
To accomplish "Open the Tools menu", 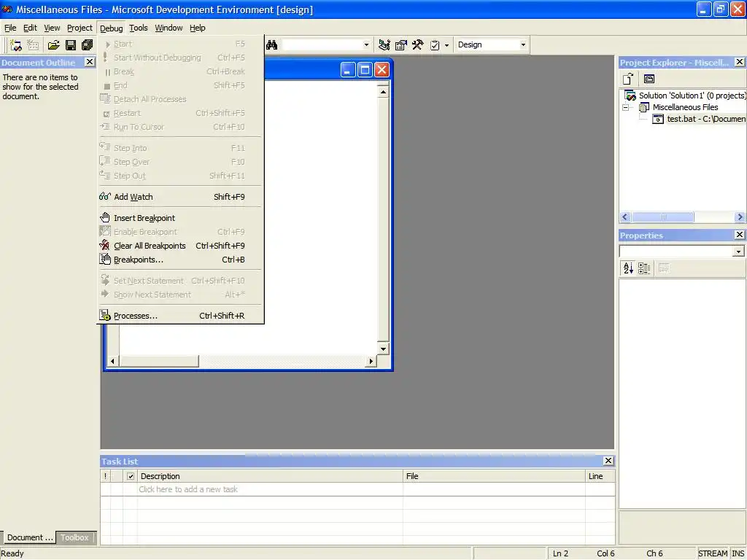I will 138,28.
